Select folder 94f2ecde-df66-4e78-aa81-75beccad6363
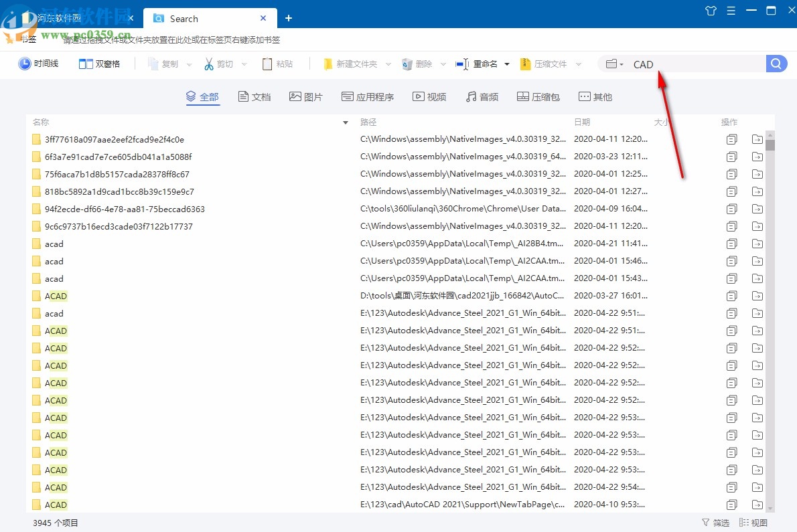 click(125, 209)
